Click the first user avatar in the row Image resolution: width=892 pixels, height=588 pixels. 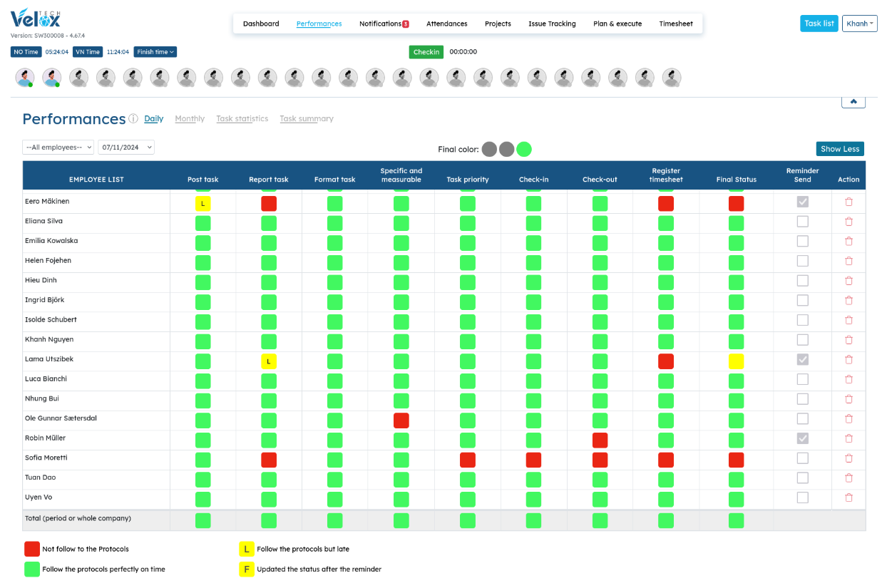[25, 78]
